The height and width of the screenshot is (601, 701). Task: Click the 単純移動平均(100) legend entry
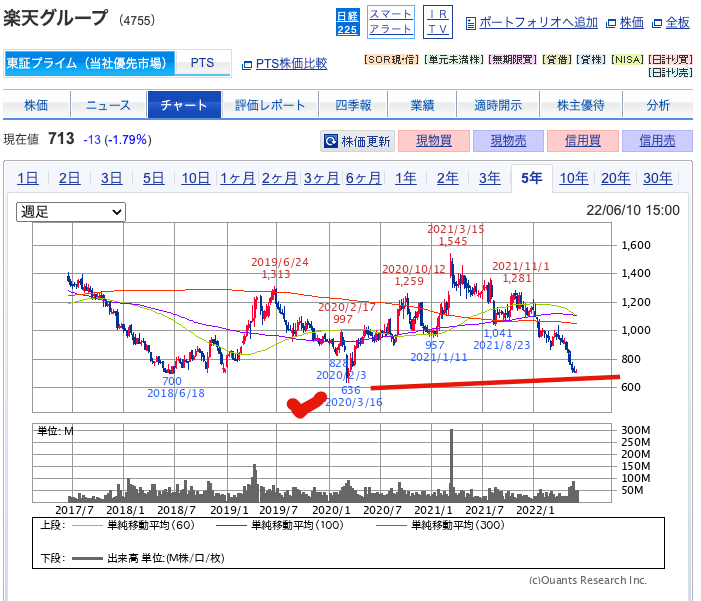tap(280, 525)
